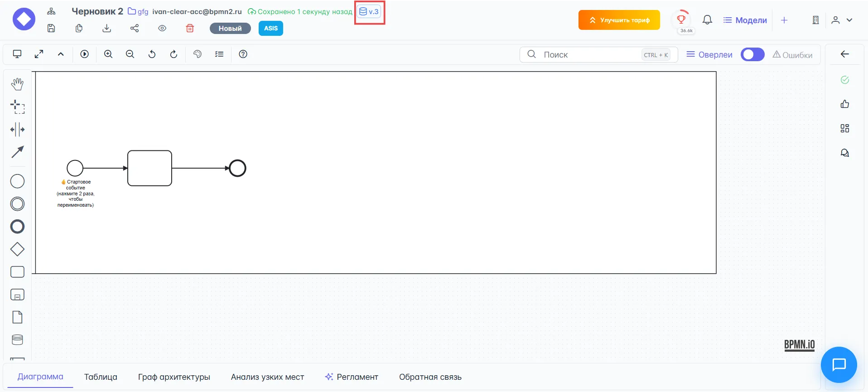Screen dimensions: 868x392
Task: Open the color palette icon
Action: (197, 54)
